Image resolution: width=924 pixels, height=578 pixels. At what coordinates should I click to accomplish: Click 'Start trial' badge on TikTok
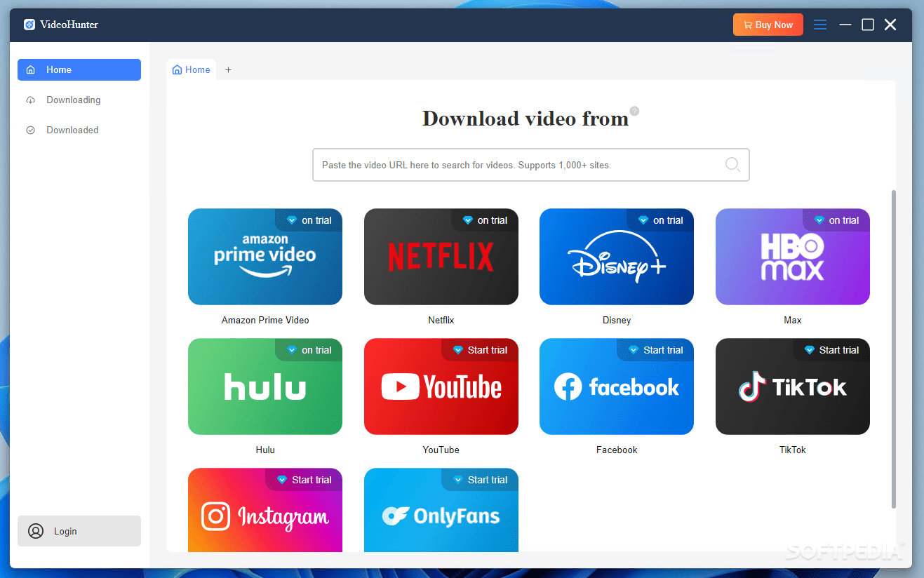coord(831,350)
